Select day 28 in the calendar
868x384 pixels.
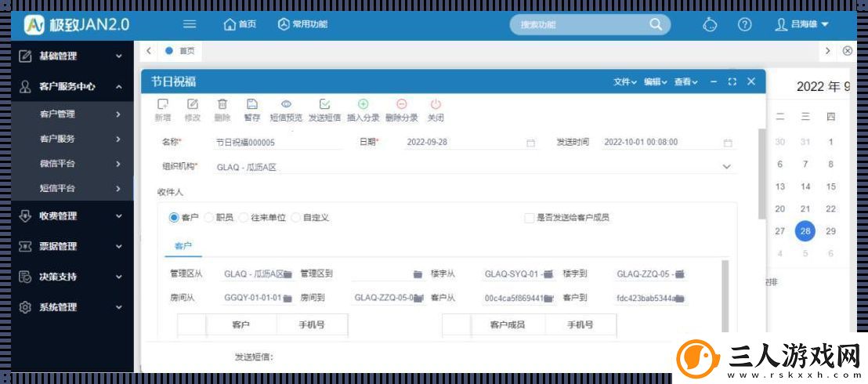(805, 231)
